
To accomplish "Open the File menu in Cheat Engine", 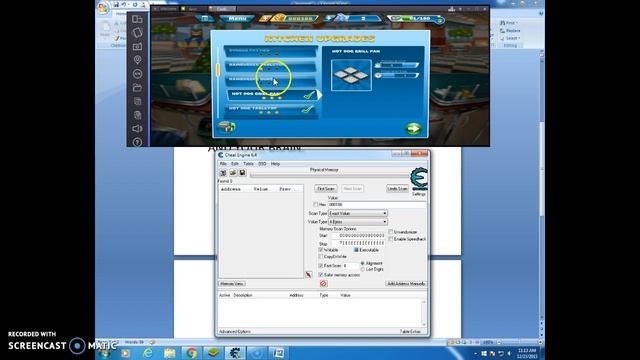I will 223,164.
